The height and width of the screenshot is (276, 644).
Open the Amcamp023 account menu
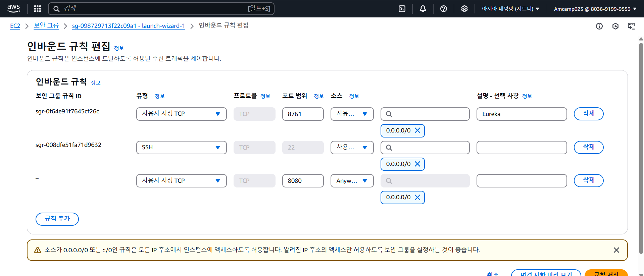coord(595,9)
